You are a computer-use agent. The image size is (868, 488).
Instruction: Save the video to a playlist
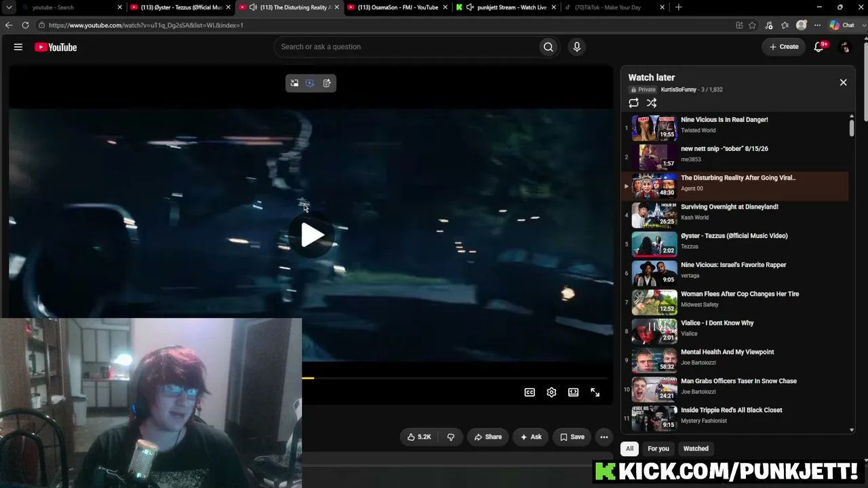(x=572, y=437)
